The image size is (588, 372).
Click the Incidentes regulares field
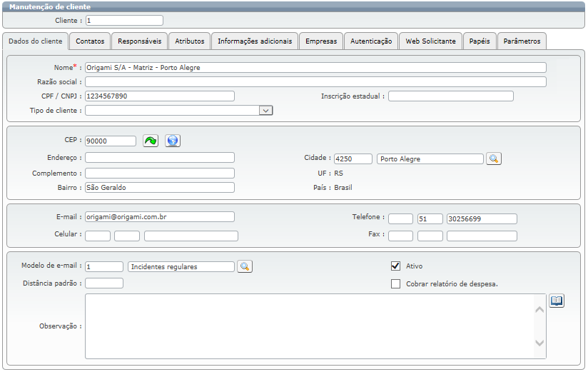coord(181,266)
